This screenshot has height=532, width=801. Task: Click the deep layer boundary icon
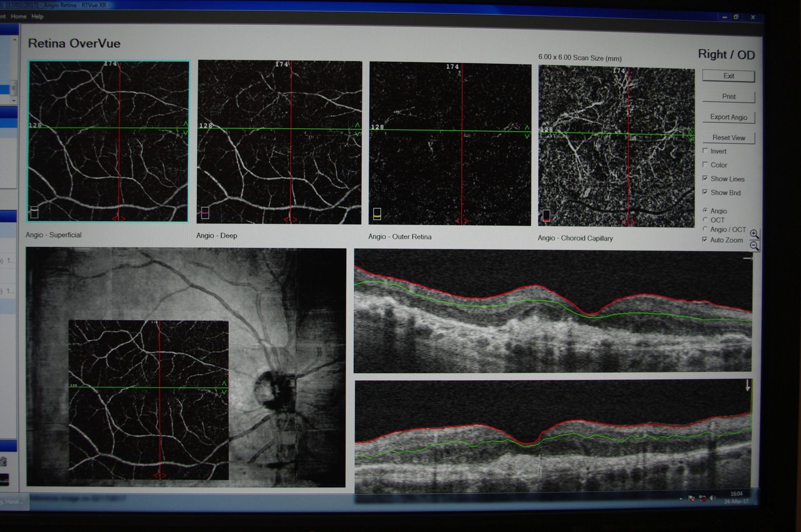coord(205,213)
